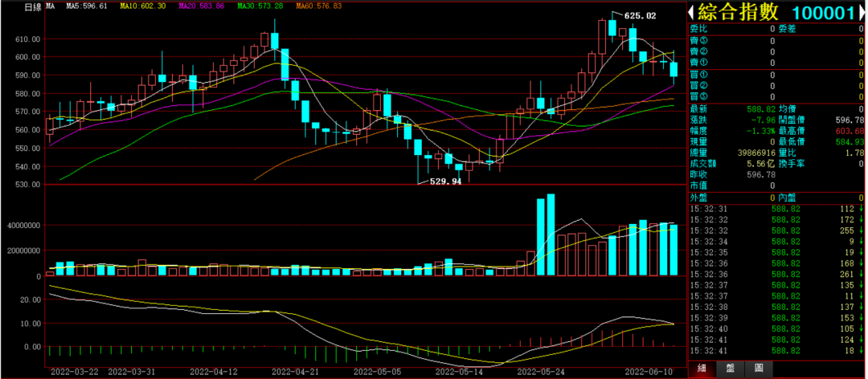Select the tick row at 15:32:34
Screen dimensions: 868x379
[776, 242]
